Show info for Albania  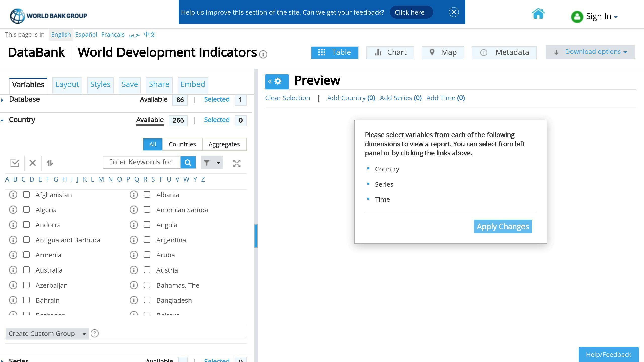tap(134, 195)
